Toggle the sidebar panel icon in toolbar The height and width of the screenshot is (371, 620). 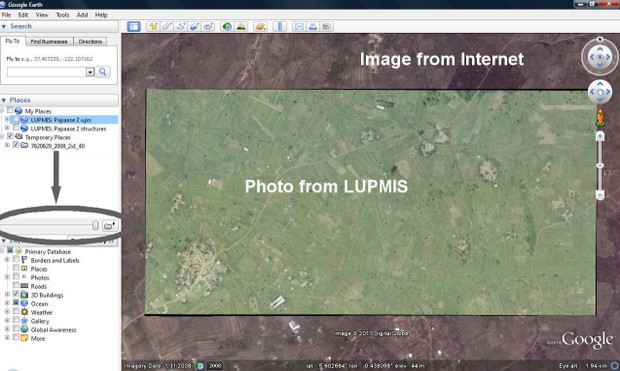tap(134, 26)
